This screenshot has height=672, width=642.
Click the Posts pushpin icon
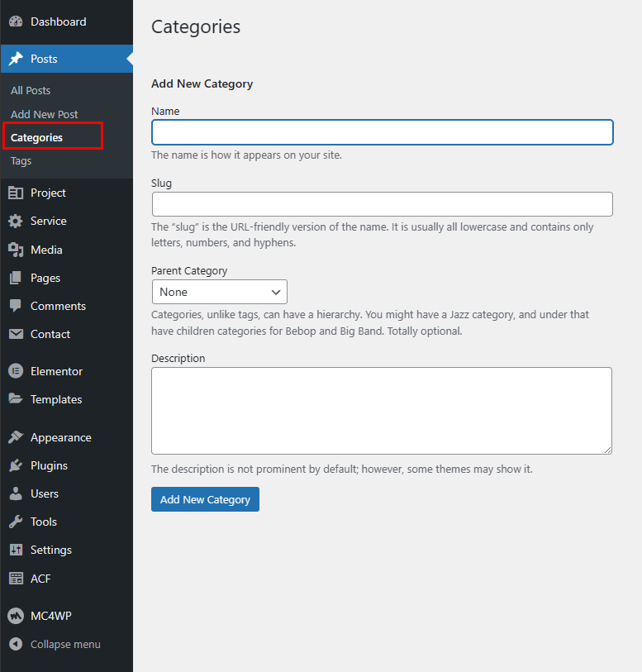(16, 59)
